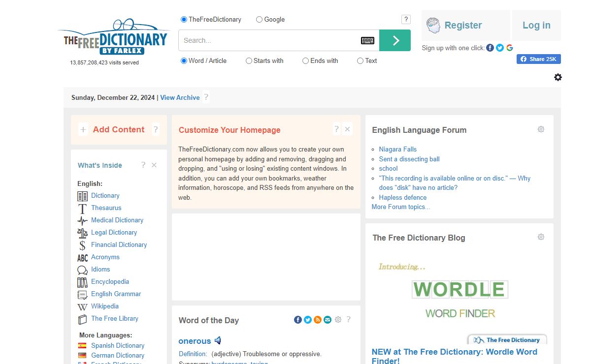Viewport: 591px width, 364px height.
Task: Click the Dictionary book icon in What's Inside
Action: click(82, 196)
